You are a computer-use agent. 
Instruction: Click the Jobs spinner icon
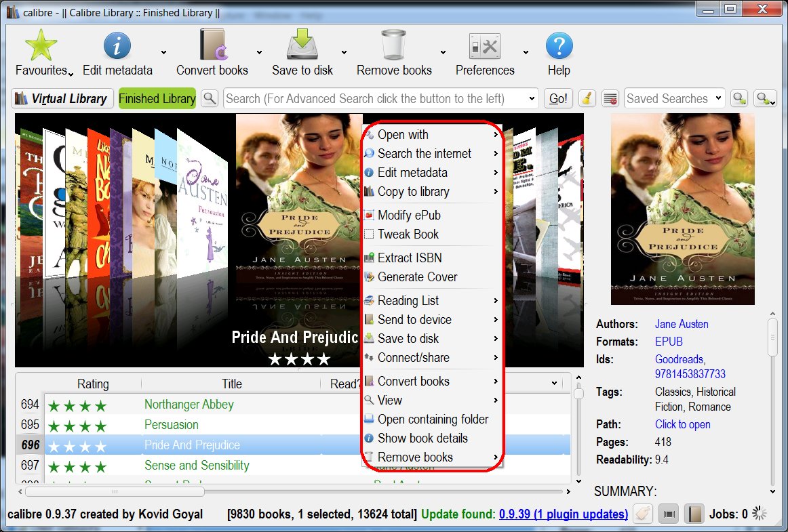pyautogui.click(x=760, y=514)
